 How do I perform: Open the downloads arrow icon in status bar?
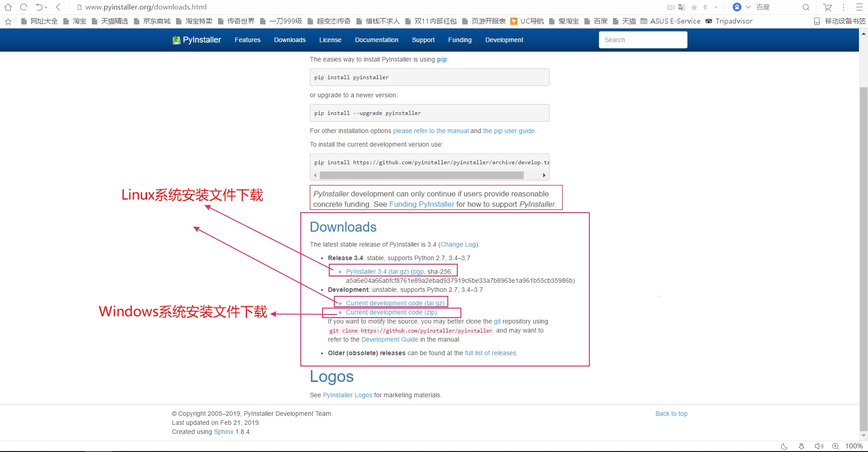(x=801, y=446)
